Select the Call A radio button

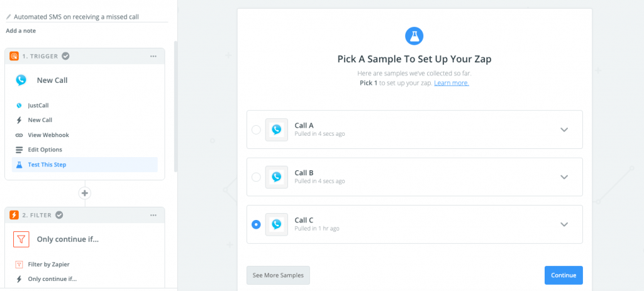coord(256,129)
